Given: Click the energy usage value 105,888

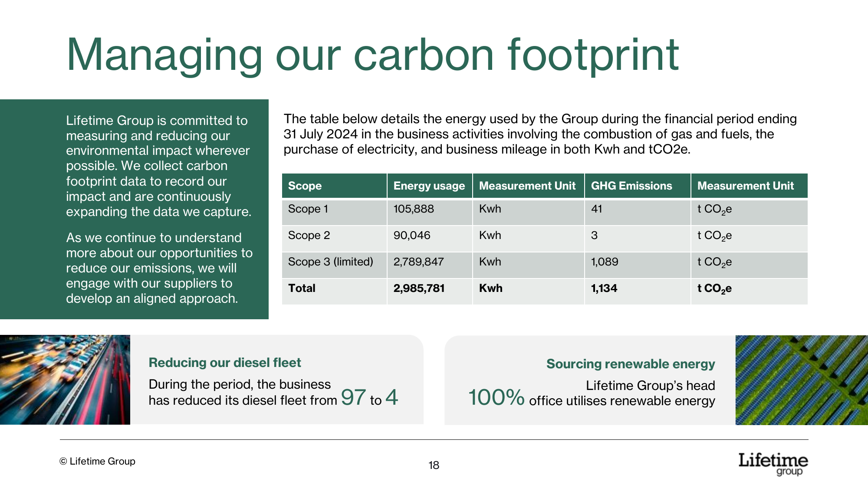Looking at the screenshot, I should [414, 209].
